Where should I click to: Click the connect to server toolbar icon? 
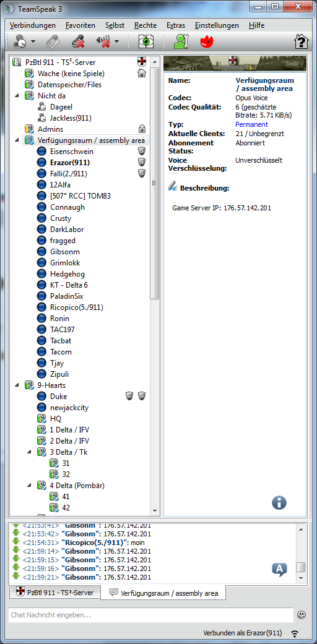(x=19, y=41)
